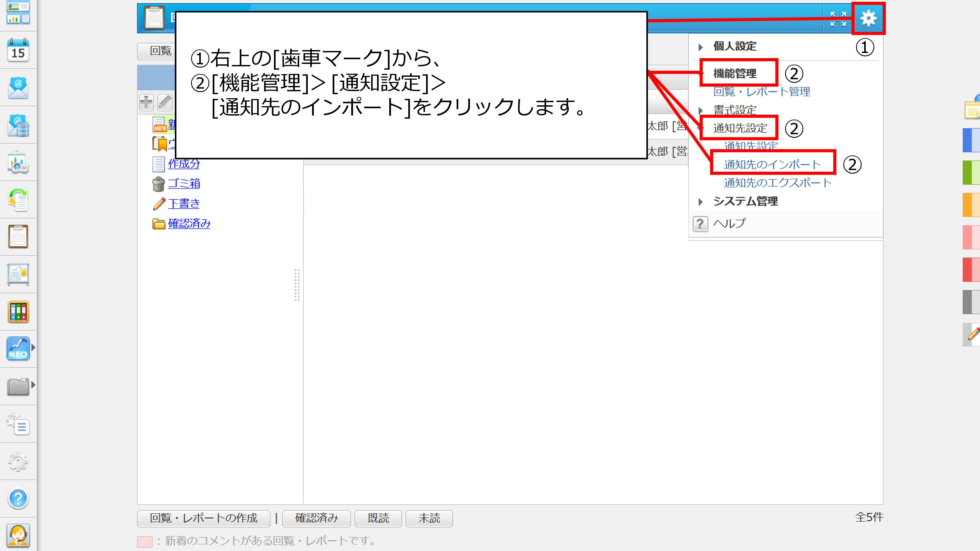
Task: Select the green color label tab
Action: (x=971, y=173)
